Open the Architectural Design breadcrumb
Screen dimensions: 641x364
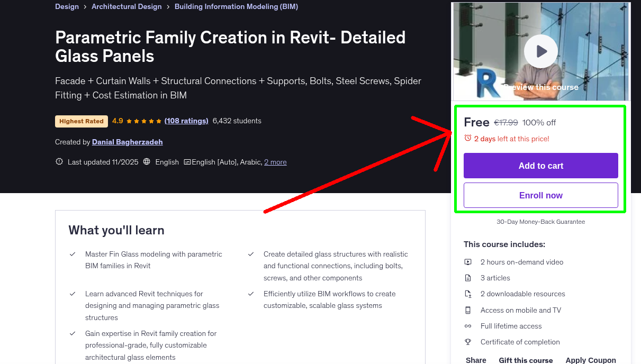pos(127,6)
